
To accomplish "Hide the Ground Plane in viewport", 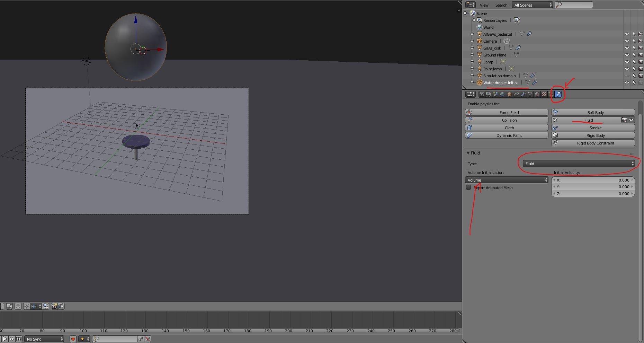I will [627, 55].
